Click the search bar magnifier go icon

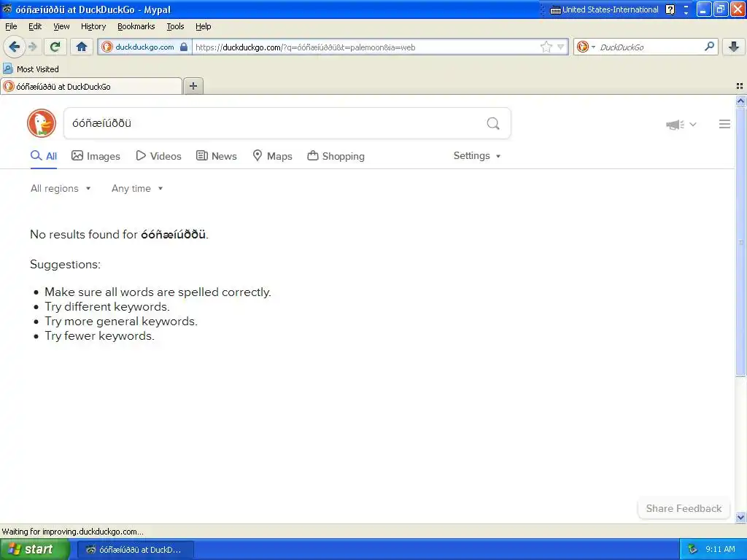tap(709, 46)
